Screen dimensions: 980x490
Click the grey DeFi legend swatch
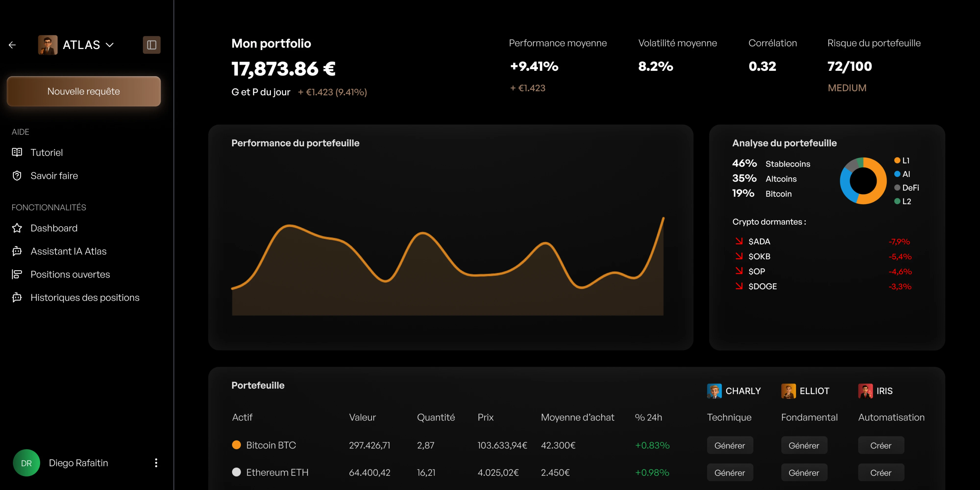(x=897, y=188)
